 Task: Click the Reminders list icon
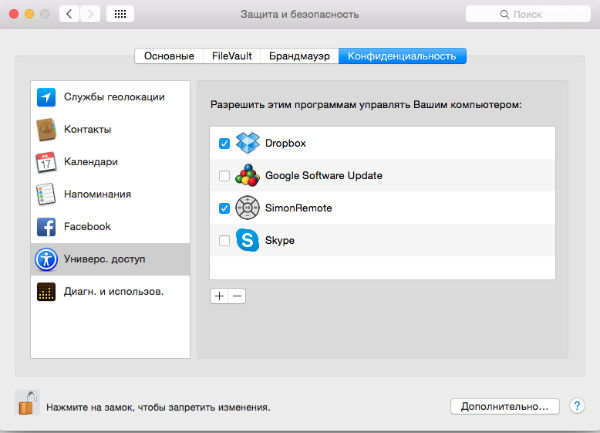(46, 194)
